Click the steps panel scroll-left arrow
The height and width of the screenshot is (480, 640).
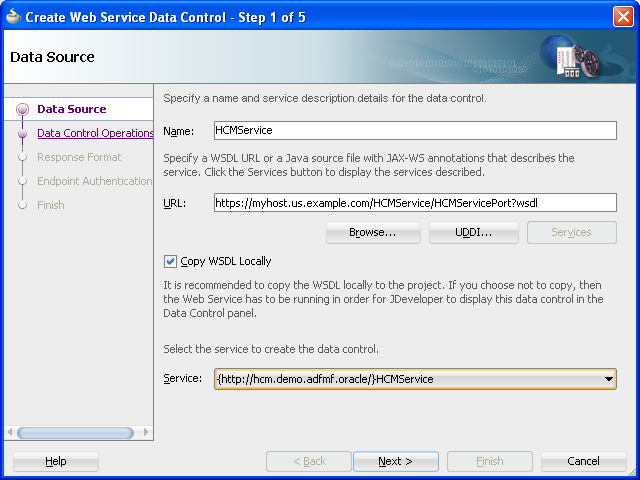pos(10,432)
